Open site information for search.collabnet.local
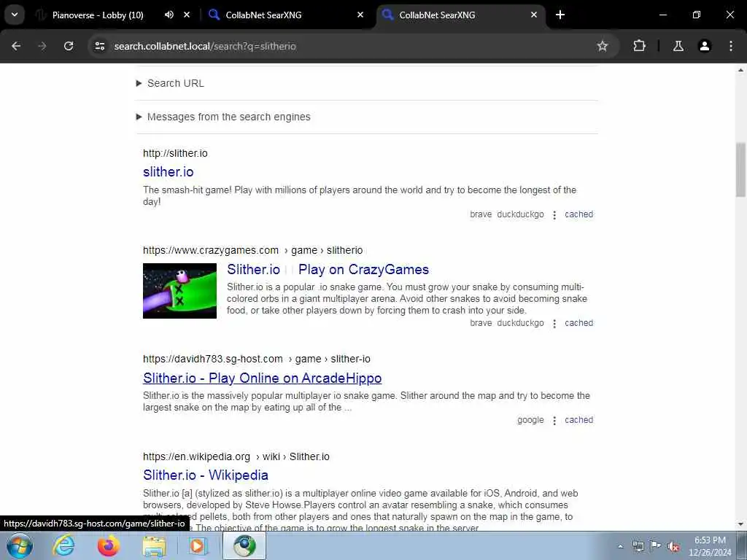This screenshot has width=747, height=560. 99,46
